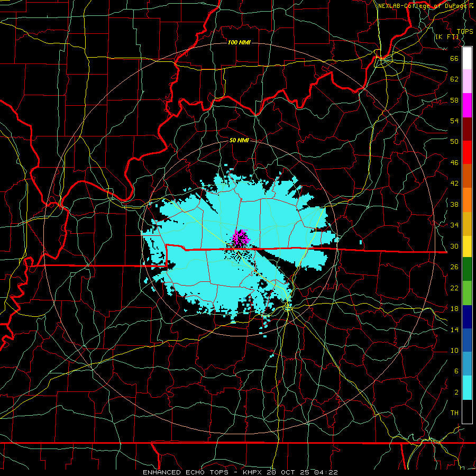
Task: Click the 54 value on the legend
Action: click(x=454, y=121)
